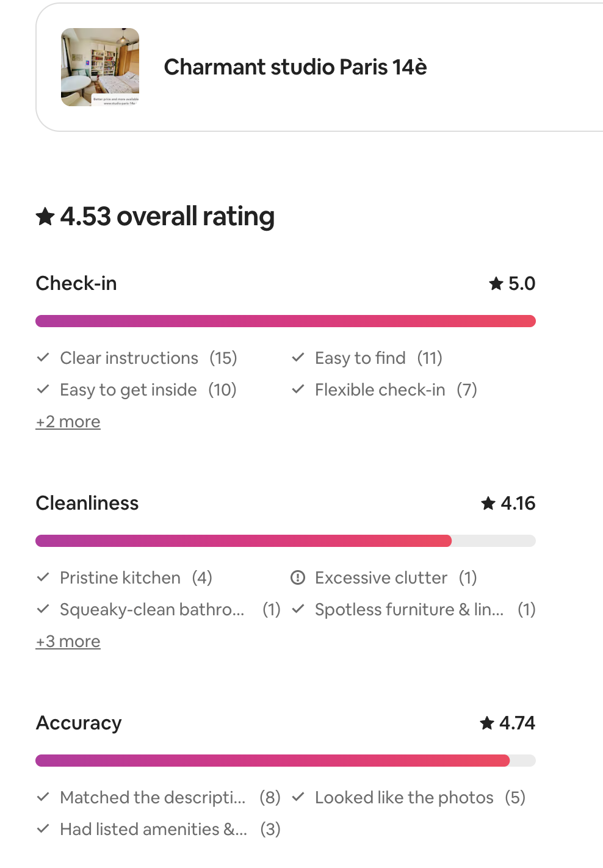Click the Check-in rating bar
The height and width of the screenshot is (868, 603).
286,321
